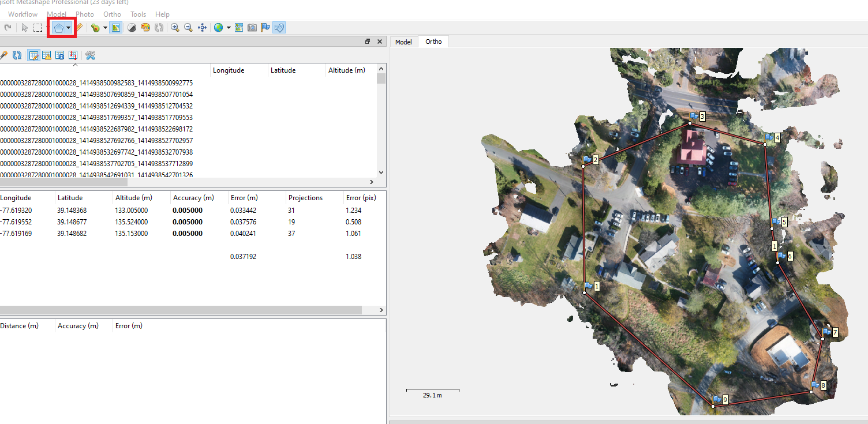Toggle Show Markers flag button

265,28
